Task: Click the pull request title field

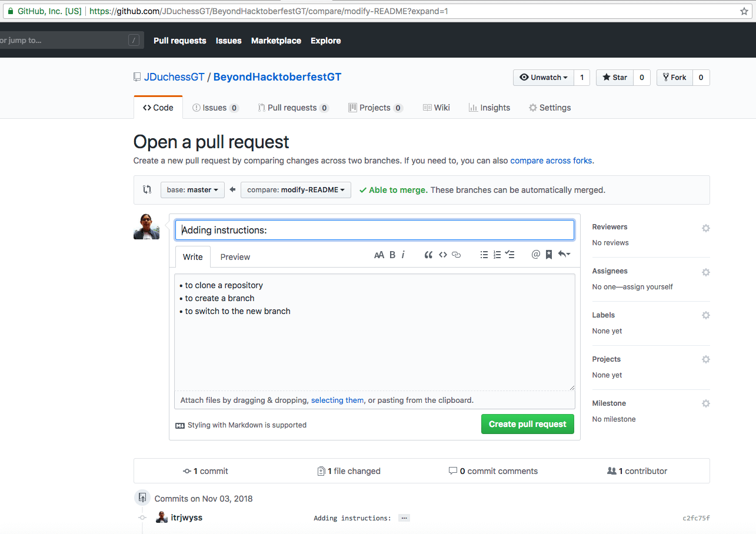Action: tap(375, 230)
